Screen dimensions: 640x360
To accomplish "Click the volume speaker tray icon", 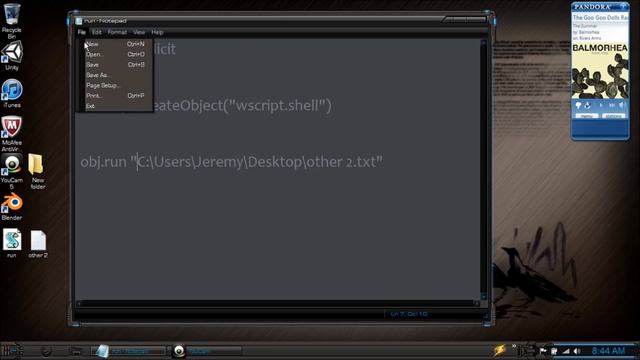I will click(577, 351).
